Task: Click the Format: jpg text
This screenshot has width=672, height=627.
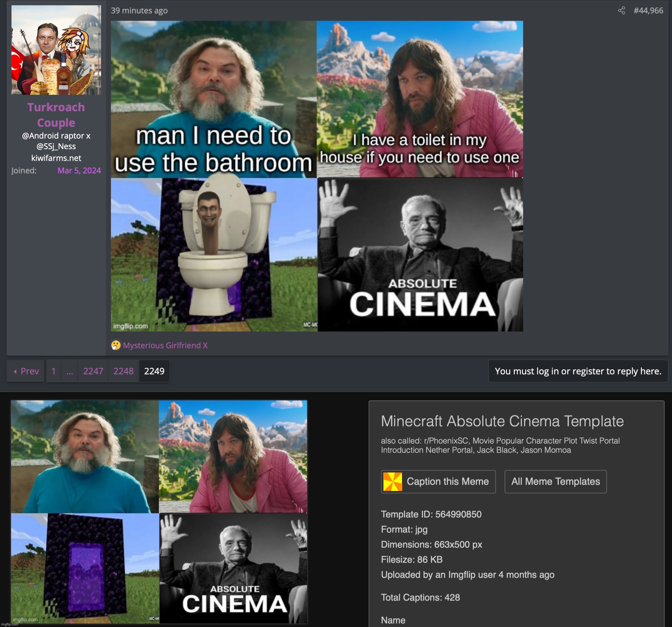Action: coord(404,529)
